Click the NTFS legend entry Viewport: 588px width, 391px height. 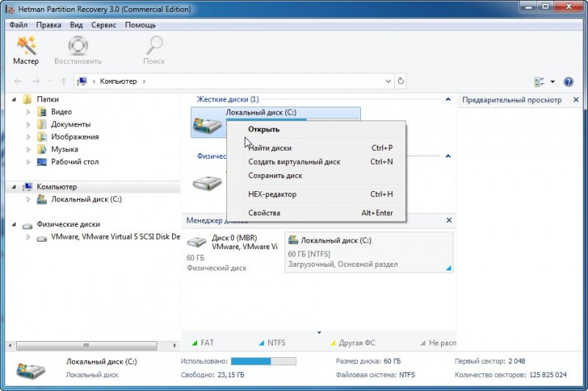point(272,342)
